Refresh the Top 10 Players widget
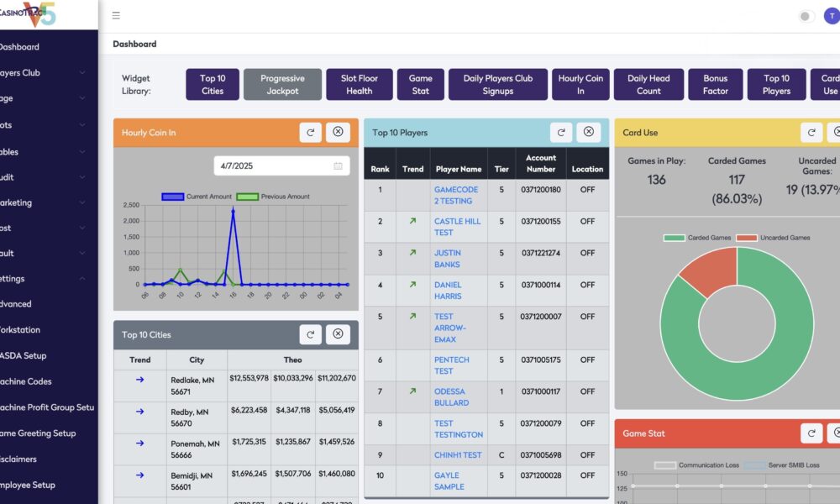Image resolution: width=840 pixels, height=504 pixels. pyautogui.click(x=561, y=132)
